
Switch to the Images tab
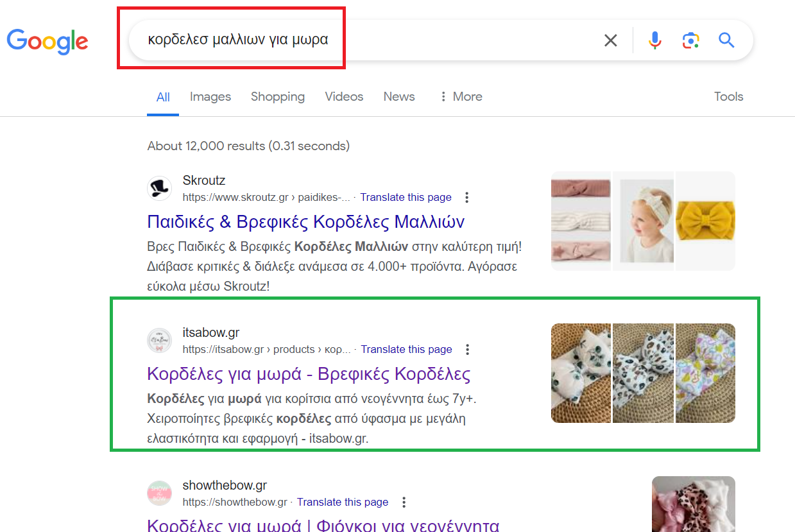(210, 97)
